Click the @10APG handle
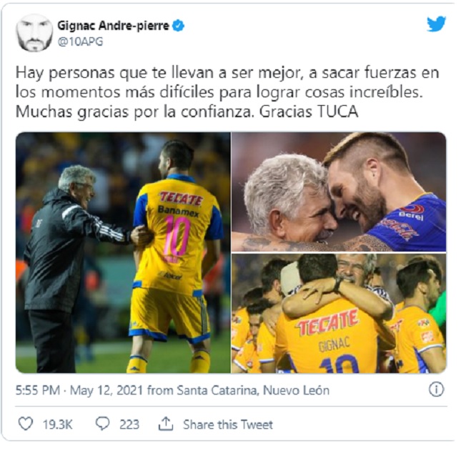The image size is (476, 456). point(81,41)
